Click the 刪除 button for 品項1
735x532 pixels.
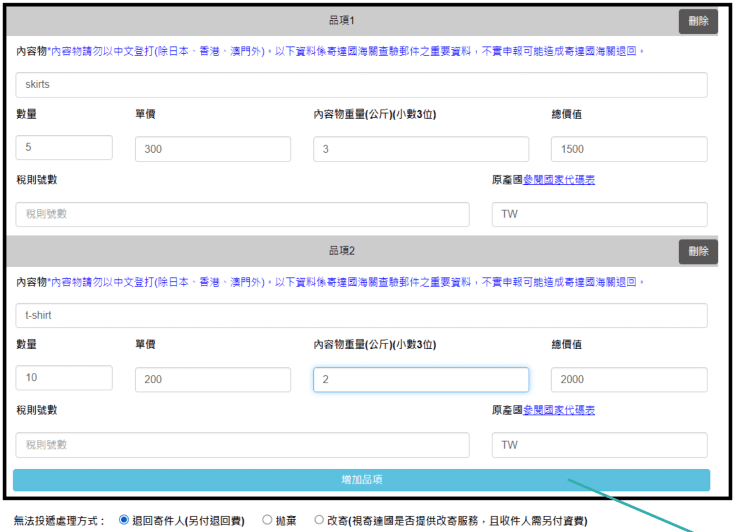pyautogui.click(x=697, y=21)
